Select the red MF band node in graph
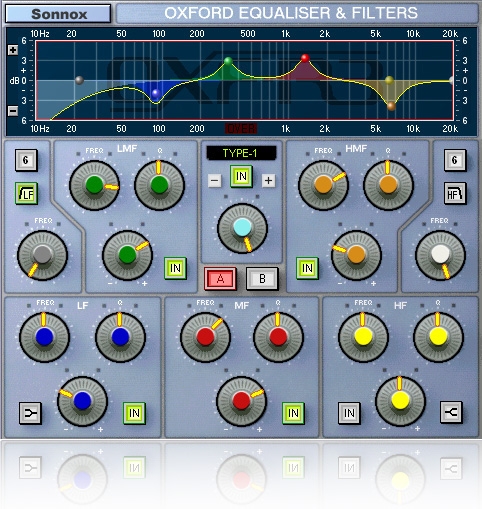The image size is (482, 509). click(x=305, y=58)
